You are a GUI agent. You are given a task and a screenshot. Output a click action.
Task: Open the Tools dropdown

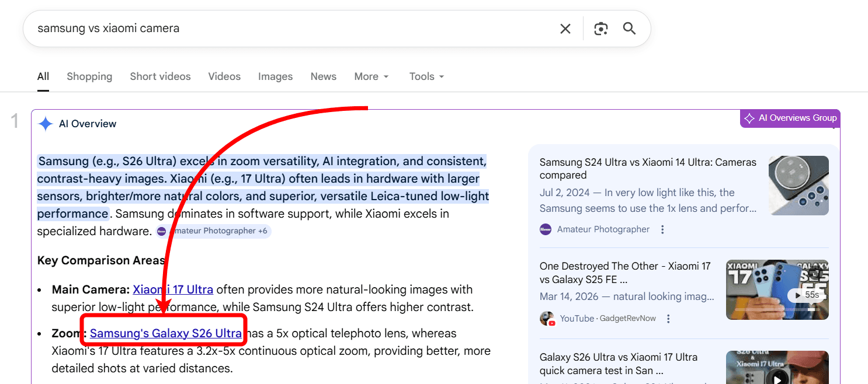[x=426, y=76]
